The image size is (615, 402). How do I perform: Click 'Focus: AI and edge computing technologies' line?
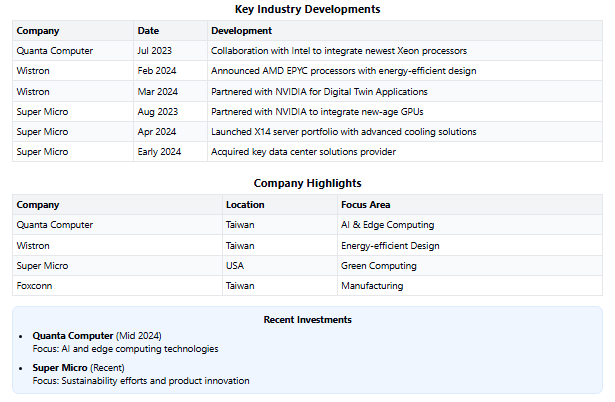click(126, 349)
